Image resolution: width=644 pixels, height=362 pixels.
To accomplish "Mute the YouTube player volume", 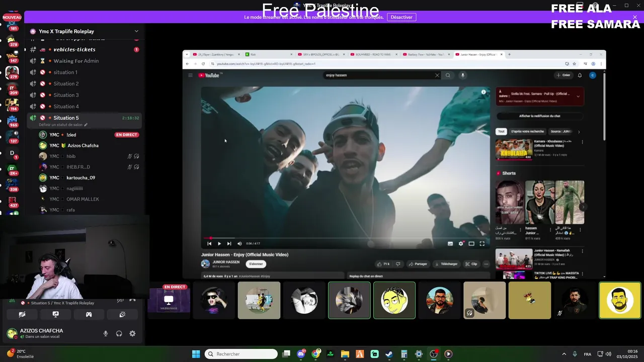I will (x=239, y=243).
